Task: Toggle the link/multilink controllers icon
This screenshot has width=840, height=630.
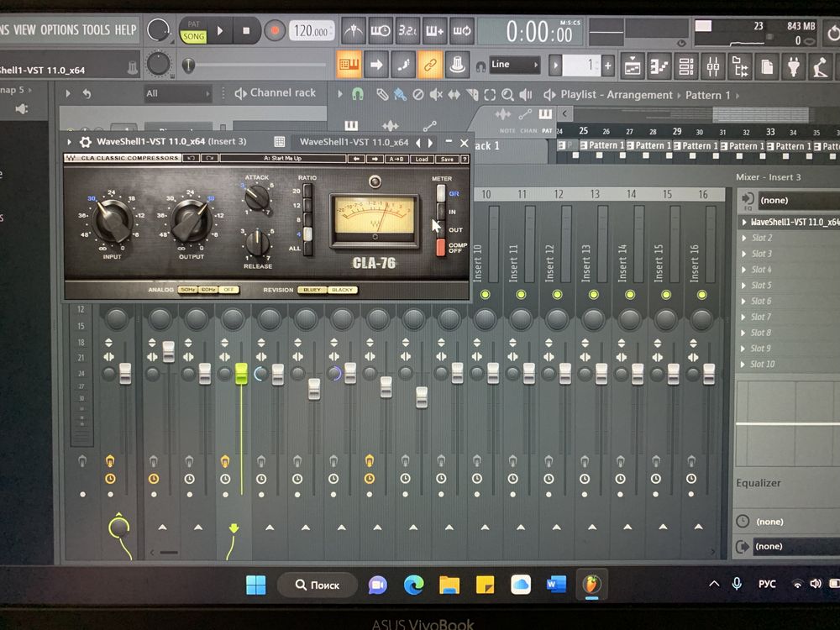Action: point(430,65)
